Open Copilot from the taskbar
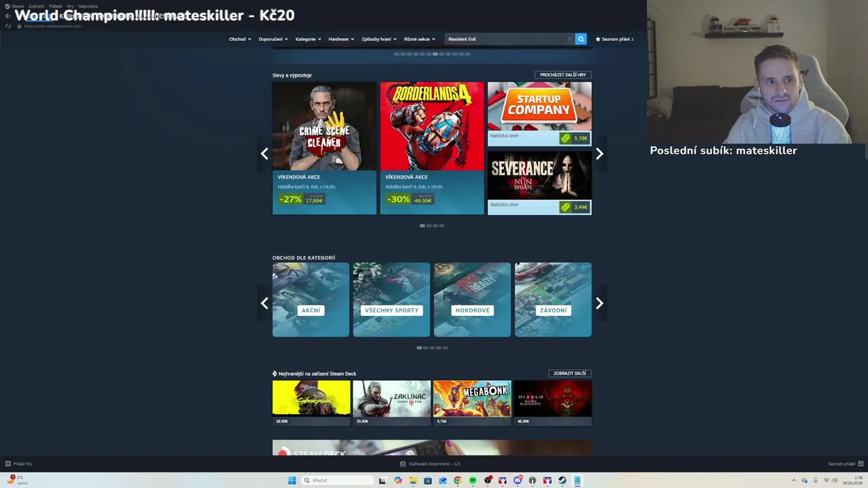This screenshot has height=488, width=868. pos(398,481)
